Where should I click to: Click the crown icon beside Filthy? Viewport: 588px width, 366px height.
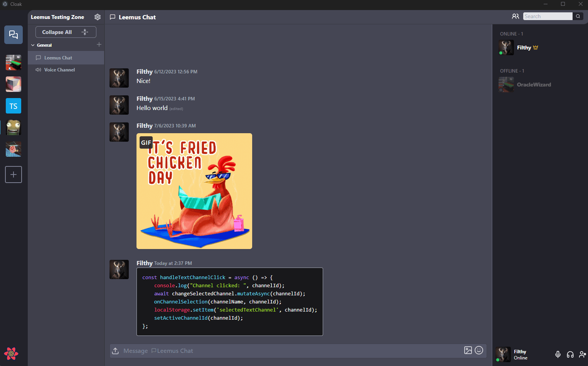(x=536, y=47)
